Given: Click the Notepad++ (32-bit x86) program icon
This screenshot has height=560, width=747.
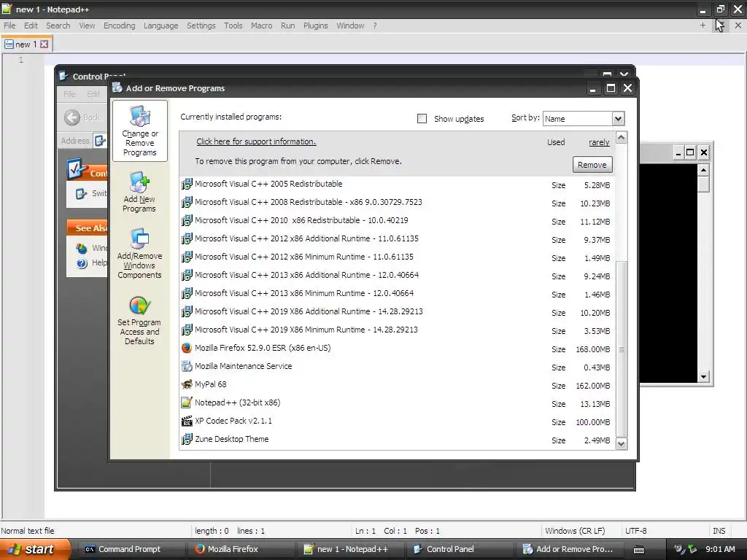Looking at the screenshot, I should (x=187, y=402).
